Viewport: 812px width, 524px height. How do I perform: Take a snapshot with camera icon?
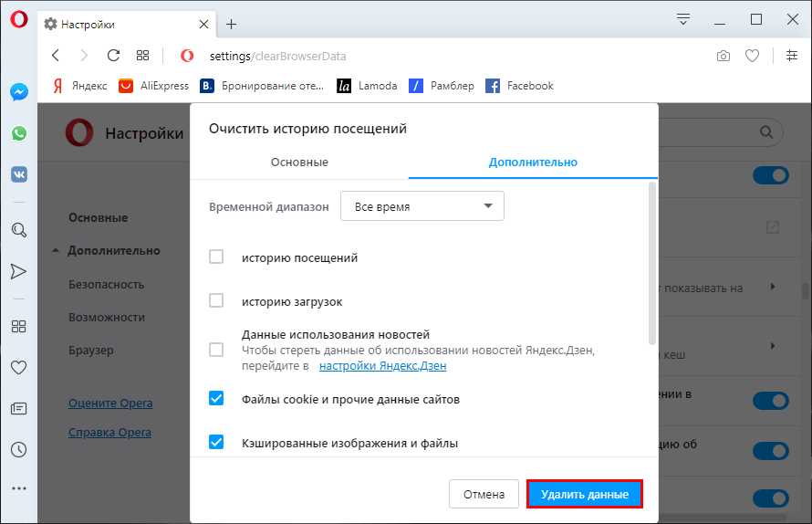(724, 56)
